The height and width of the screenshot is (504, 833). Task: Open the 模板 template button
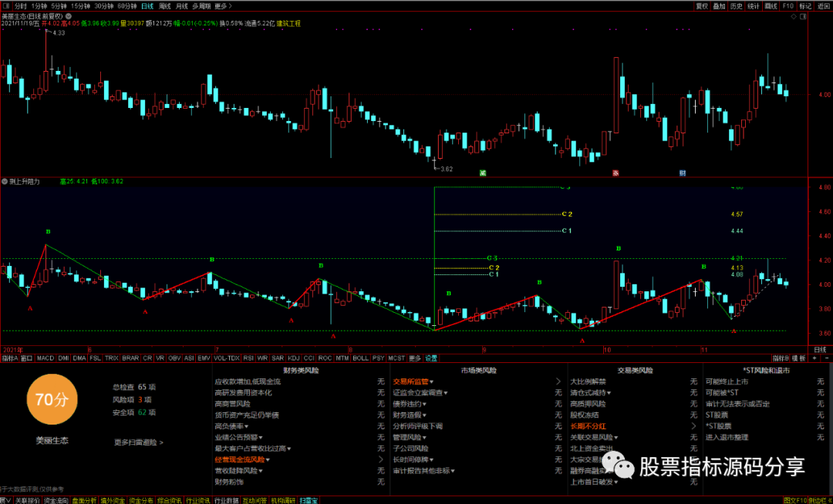(x=798, y=358)
